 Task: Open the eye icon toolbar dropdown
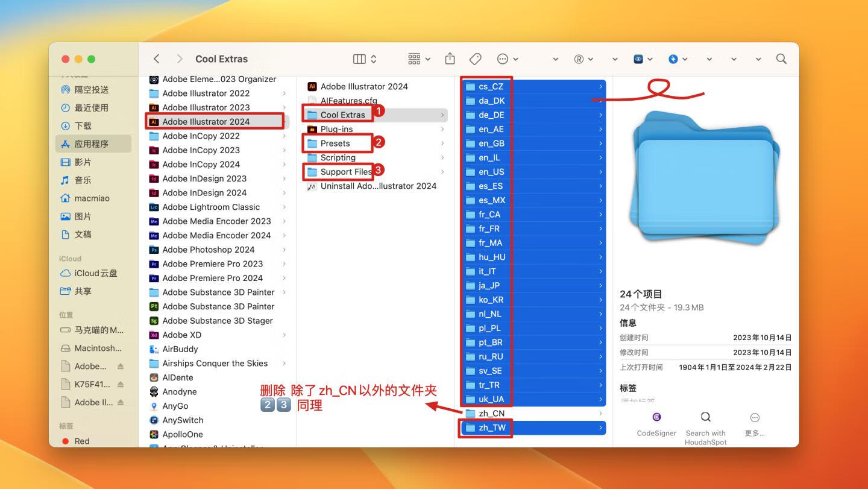643,58
